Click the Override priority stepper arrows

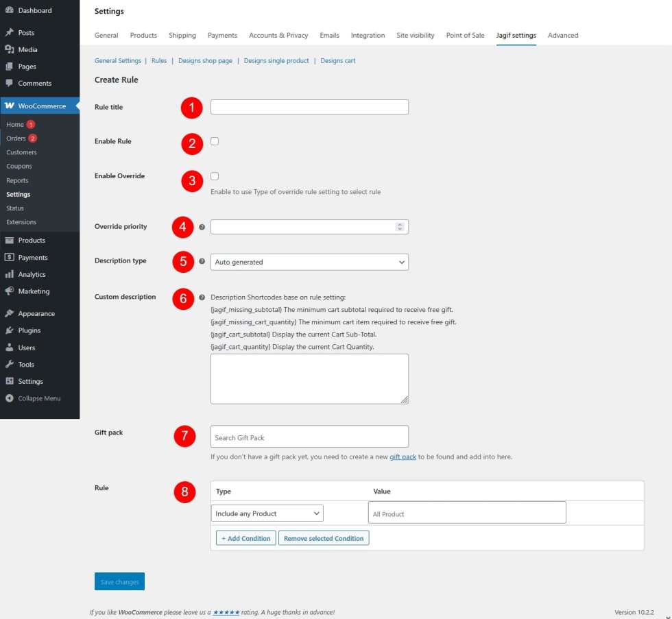pos(400,227)
